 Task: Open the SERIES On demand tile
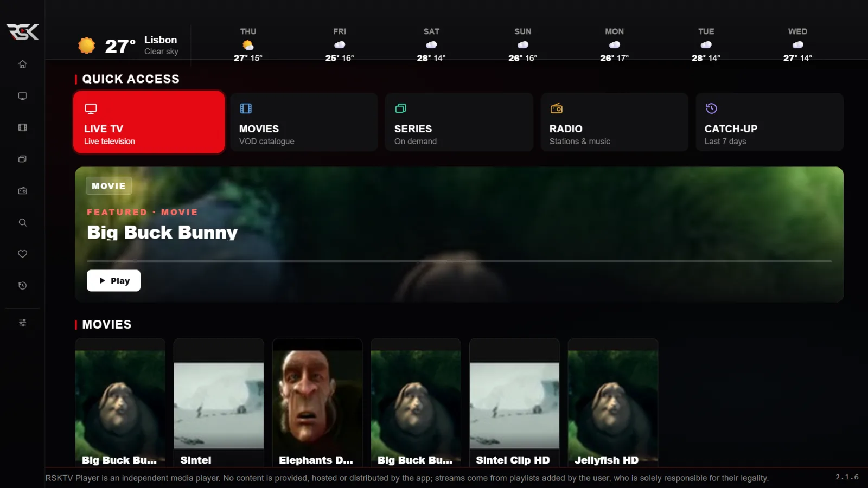[x=459, y=122]
